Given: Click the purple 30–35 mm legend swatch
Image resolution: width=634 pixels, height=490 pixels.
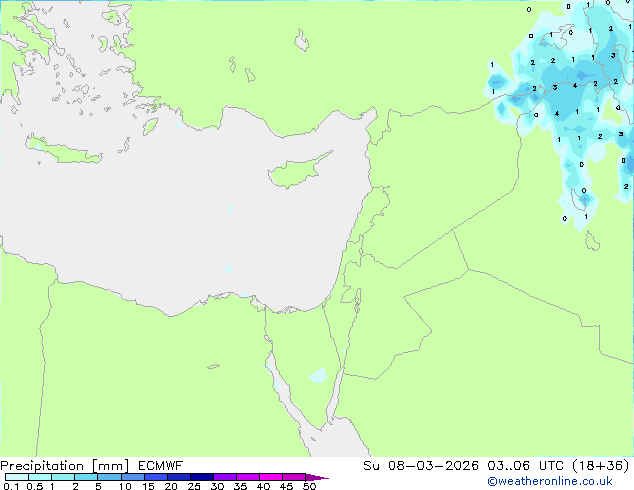Looking at the screenshot, I should 225,477.
